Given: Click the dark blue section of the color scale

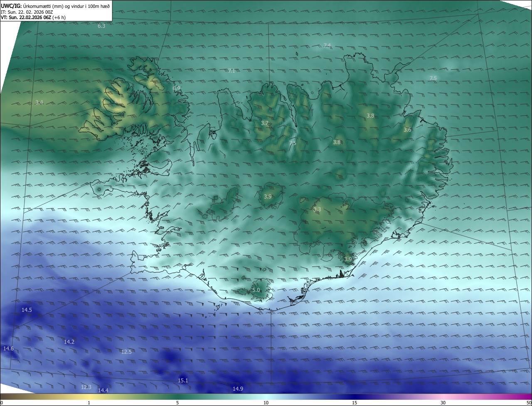Looking at the screenshot, I should click(x=355, y=397).
